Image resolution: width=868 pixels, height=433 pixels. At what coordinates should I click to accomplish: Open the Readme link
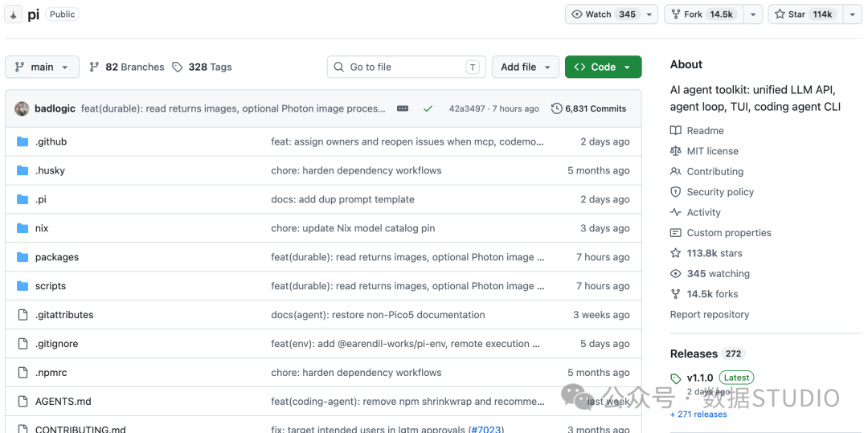pyautogui.click(x=705, y=130)
